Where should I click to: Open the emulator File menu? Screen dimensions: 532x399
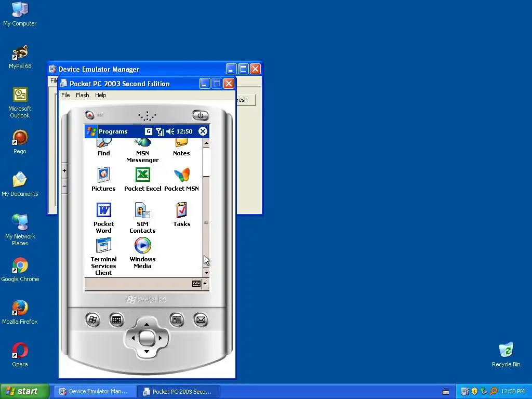point(65,95)
